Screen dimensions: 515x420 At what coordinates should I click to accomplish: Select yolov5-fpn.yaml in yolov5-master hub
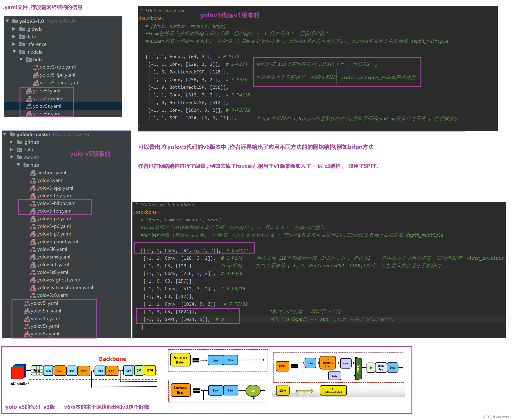(55, 211)
